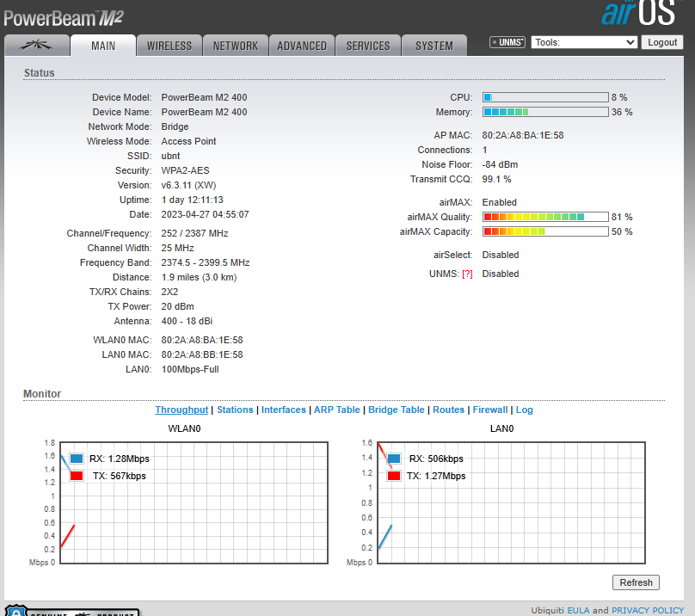
Task: Click the Refresh button
Action: click(636, 582)
